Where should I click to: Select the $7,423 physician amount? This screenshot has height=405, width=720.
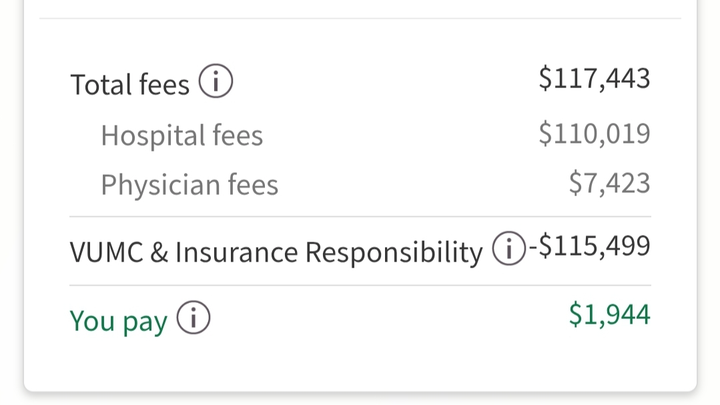click(x=609, y=183)
